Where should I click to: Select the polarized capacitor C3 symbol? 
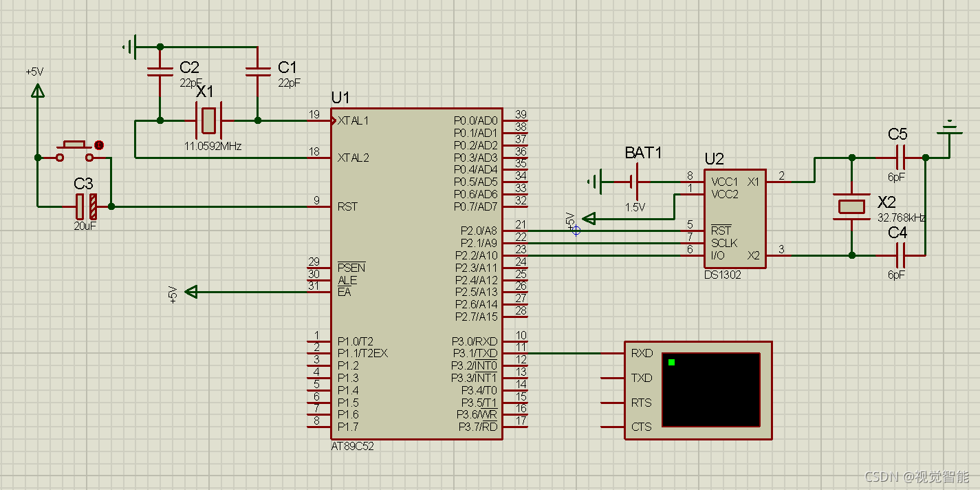tap(86, 206)
